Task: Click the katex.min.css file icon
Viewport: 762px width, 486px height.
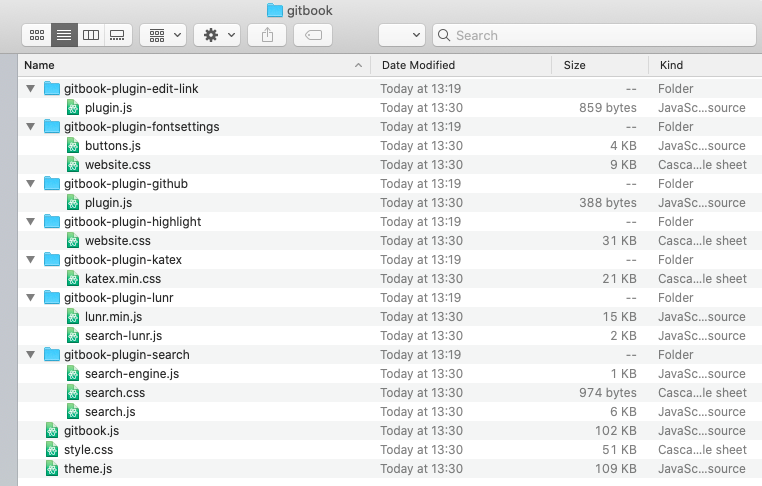Action: (73, 278)
